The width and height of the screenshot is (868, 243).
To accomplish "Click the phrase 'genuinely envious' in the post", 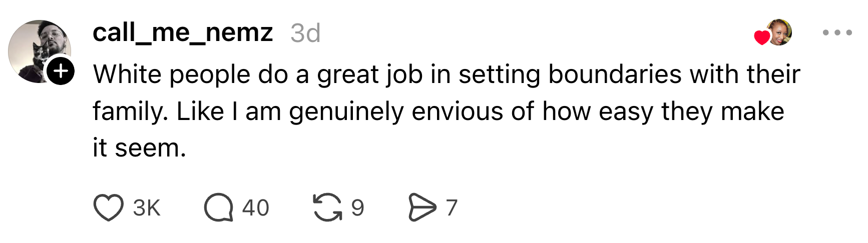I will click(x=395, y=111).
